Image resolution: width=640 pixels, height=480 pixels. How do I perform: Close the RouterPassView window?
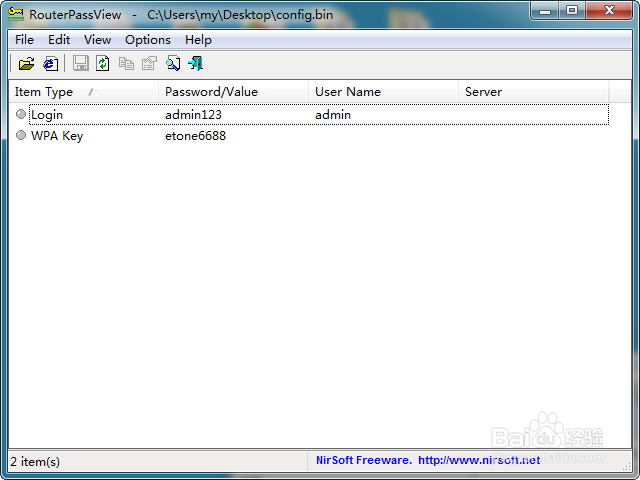coord(609,11)
